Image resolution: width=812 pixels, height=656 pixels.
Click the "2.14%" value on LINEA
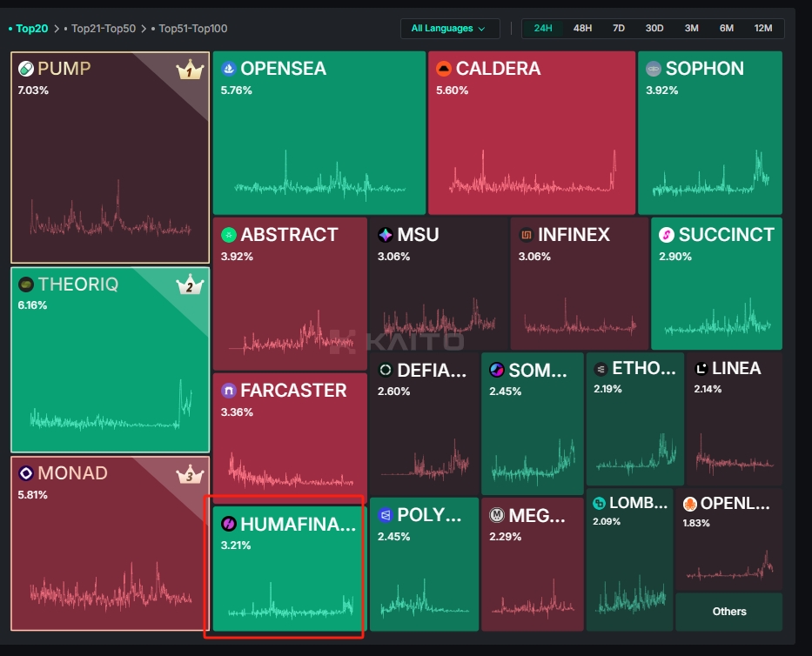[708, 389]
